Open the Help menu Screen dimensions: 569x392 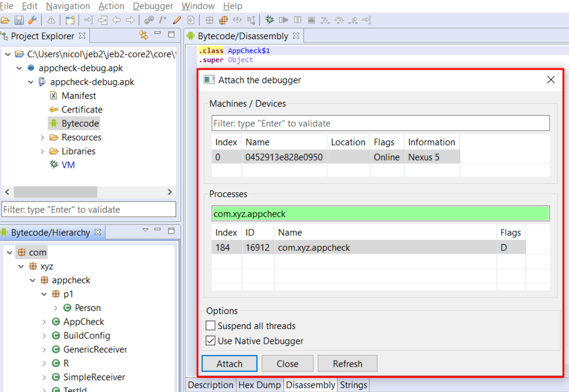pyautogui.click(x=233, y=6)
